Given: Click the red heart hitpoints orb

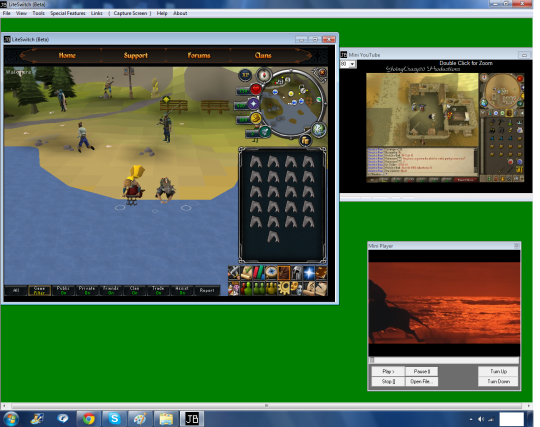Looking at the screenshot, I should (x=256, y=89).
